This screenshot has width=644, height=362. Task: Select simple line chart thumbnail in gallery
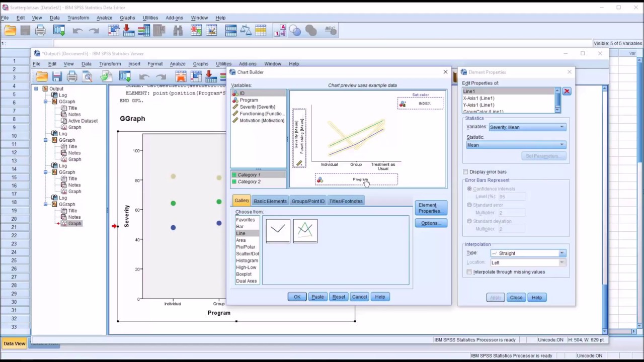(278, 231)
